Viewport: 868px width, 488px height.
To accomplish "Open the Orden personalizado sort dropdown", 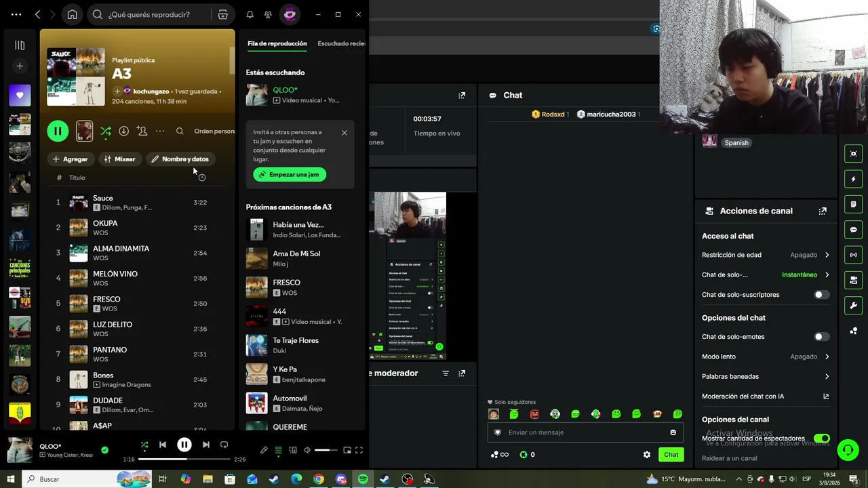I will tap(214, 131).
